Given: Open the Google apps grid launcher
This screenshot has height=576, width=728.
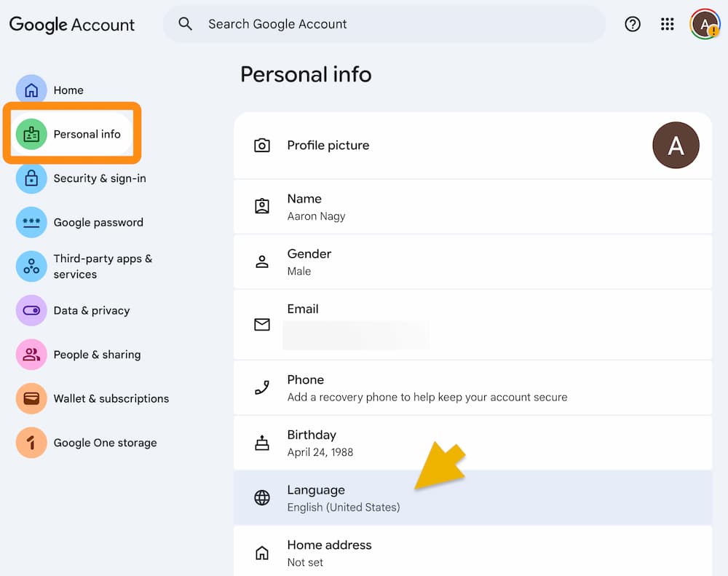Looking at the screenshot, I should click(667, 24).
